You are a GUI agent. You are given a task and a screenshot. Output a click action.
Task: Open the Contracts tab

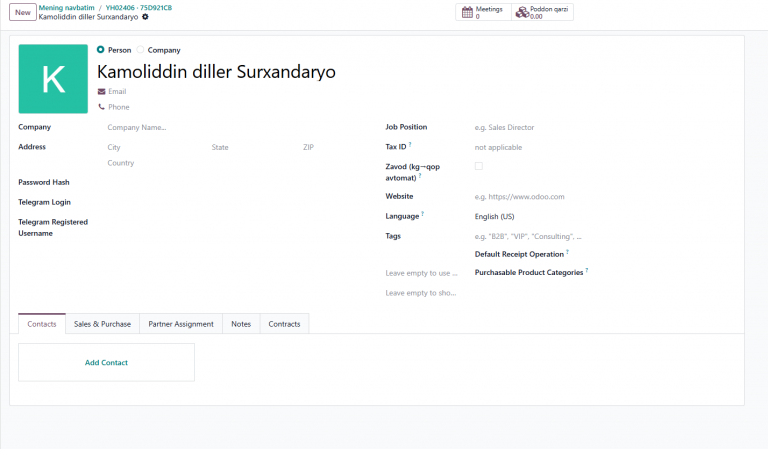click(284, 324)
